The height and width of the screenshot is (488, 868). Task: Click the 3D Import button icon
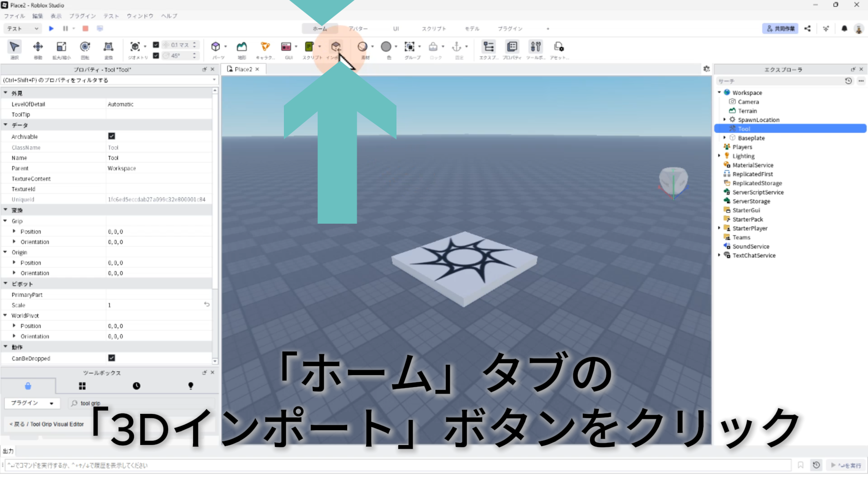click(x=335, y=47)
